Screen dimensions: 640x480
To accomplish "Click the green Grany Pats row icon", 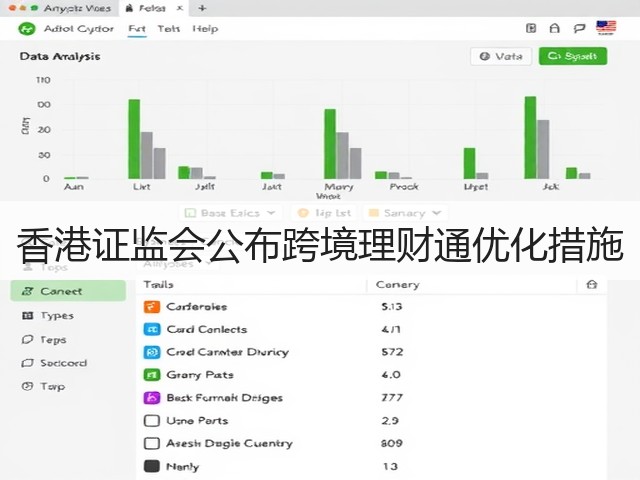I will point(152,375).
